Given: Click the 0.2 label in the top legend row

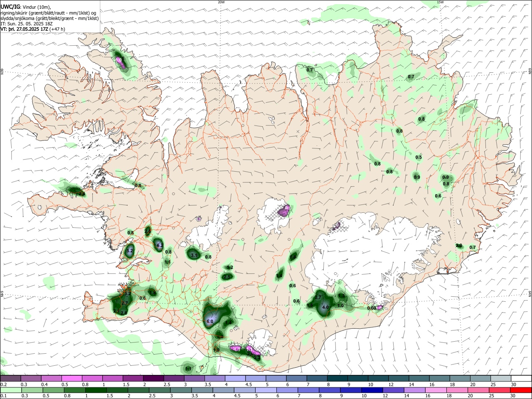Looking at the screenshot, I should tap(3, 384).
